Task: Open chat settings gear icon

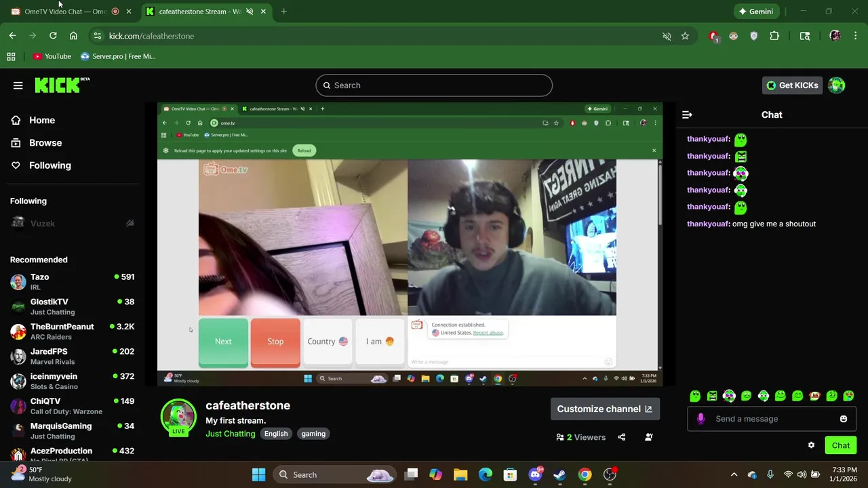Action: pos(811,445)
